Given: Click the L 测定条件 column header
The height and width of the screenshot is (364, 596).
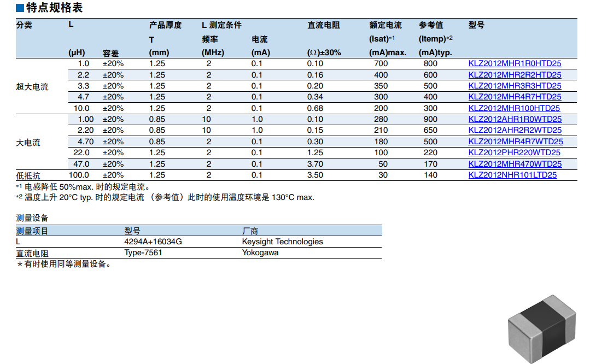Looking at the screenshot, I should click(x=221, y=25).
